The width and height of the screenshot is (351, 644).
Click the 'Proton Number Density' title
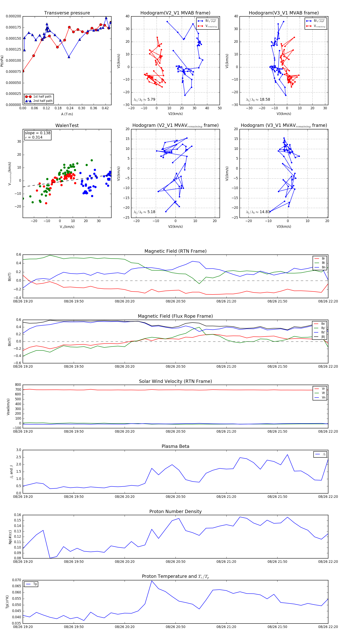pyautogui.click(x=175, y=511)
